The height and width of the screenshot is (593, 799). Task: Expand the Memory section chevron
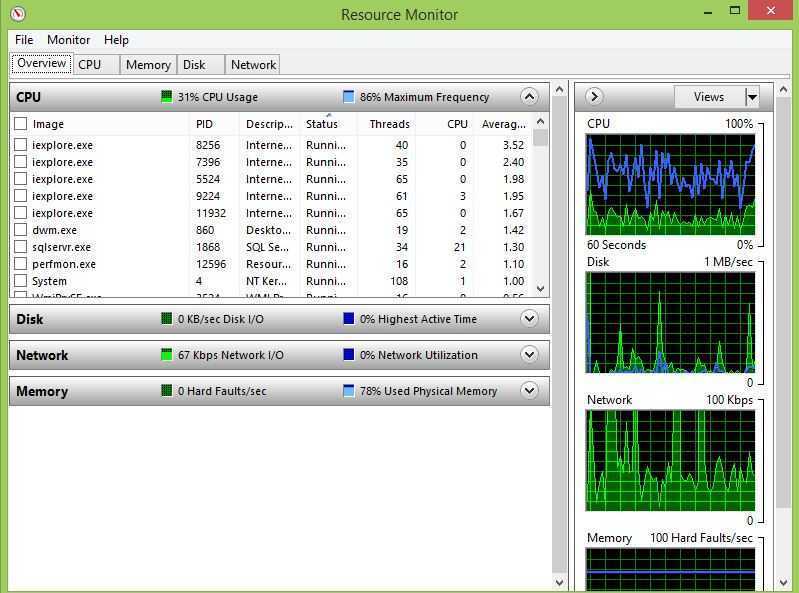[x=529, y=391]
